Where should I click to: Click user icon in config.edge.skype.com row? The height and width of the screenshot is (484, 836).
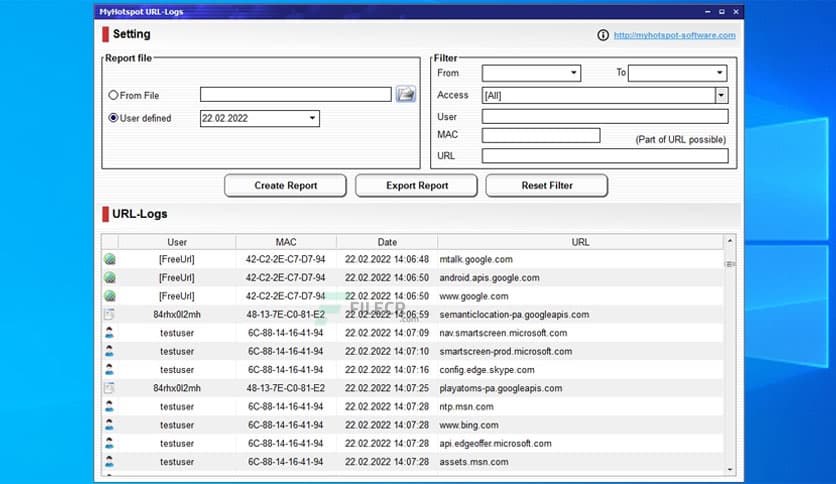click(x=109, y=370)
